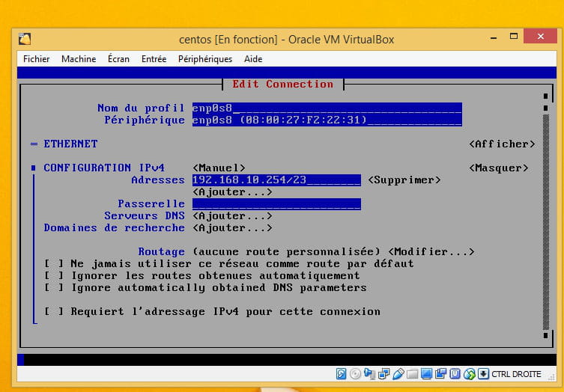Click the Passerelle input field
564x392 pixels.
[x=276, y=203]
